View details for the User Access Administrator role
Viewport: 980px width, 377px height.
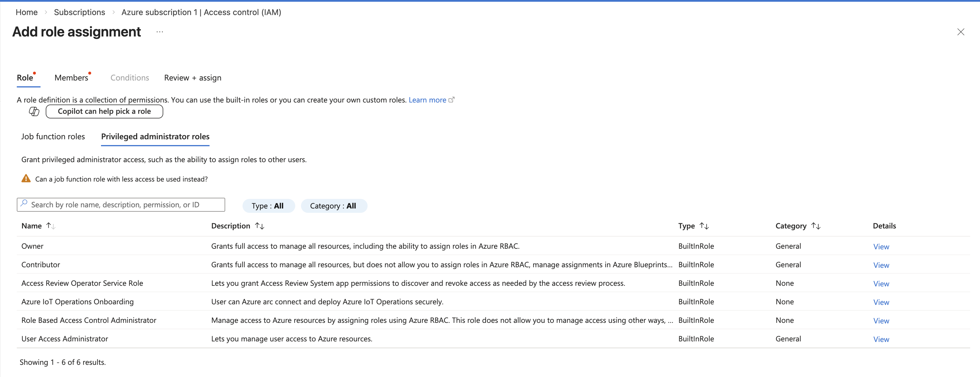pos(882,339)
